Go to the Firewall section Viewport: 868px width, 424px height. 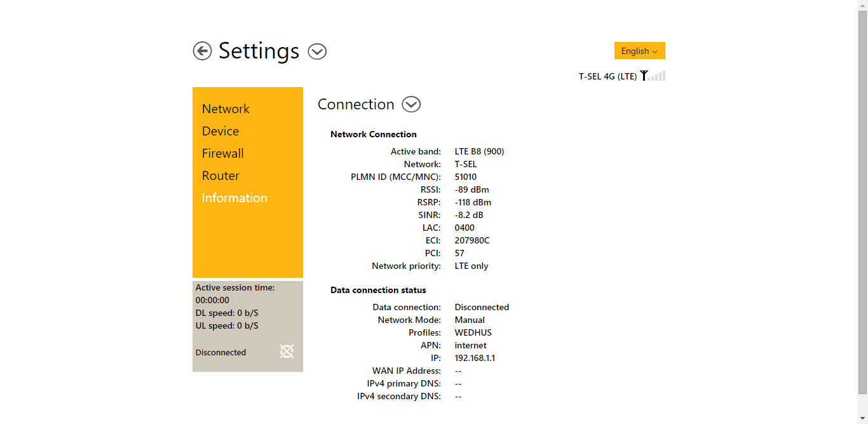222,153
